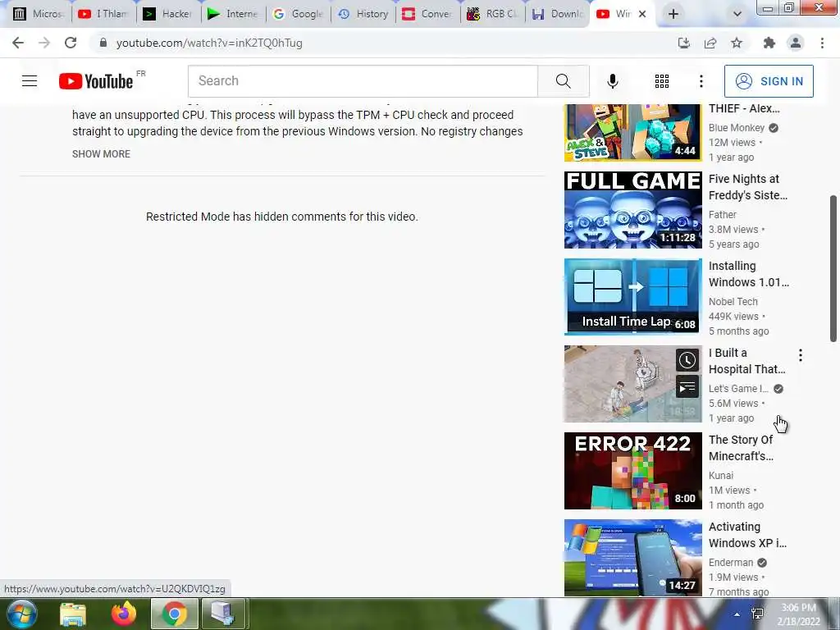Open the YouTube settings three-dot icon
840x630 pixels.
pyautogui.click(x=701, y=81)
